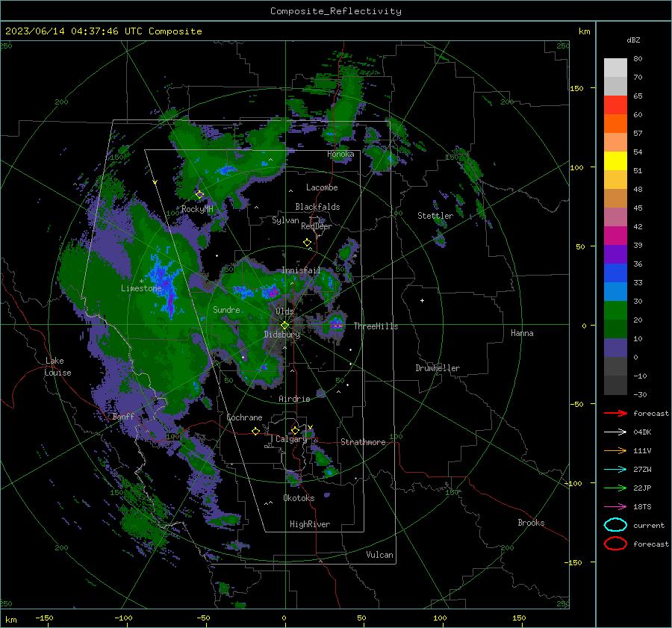Click the Banff label
Screen dimensions: 672x628
click(x=123, y=416)
